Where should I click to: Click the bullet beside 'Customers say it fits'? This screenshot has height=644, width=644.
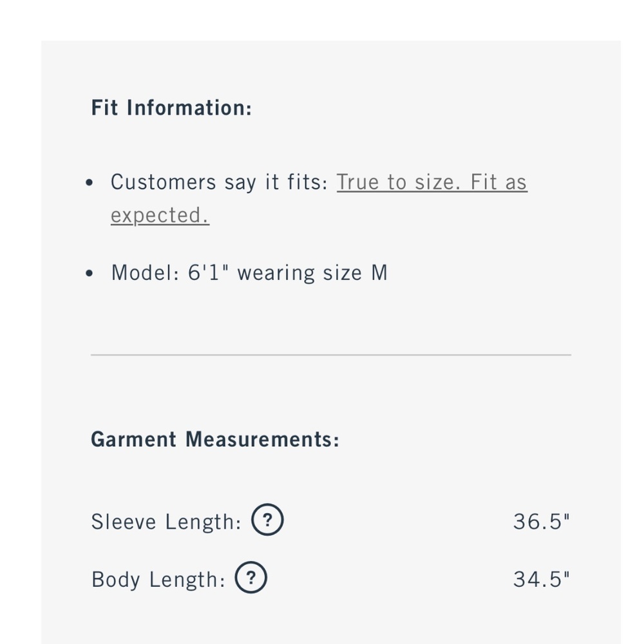pyautogui.click(x=90, y=182)
